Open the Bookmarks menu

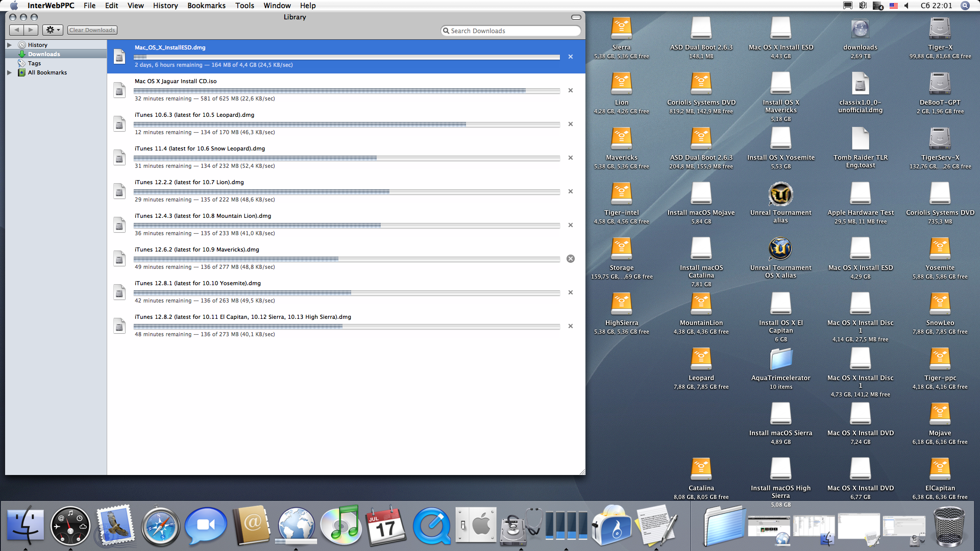(206, 6)
